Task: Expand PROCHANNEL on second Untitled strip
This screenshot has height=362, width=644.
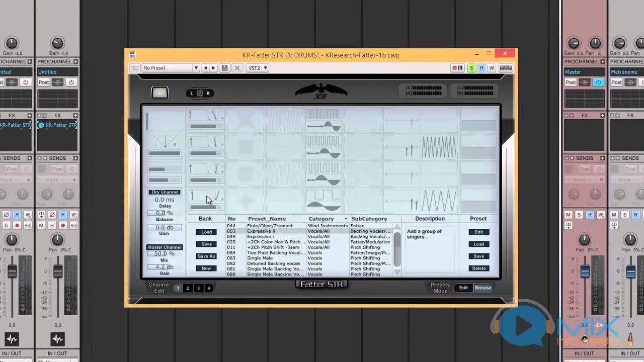Action: click(76, 62)
